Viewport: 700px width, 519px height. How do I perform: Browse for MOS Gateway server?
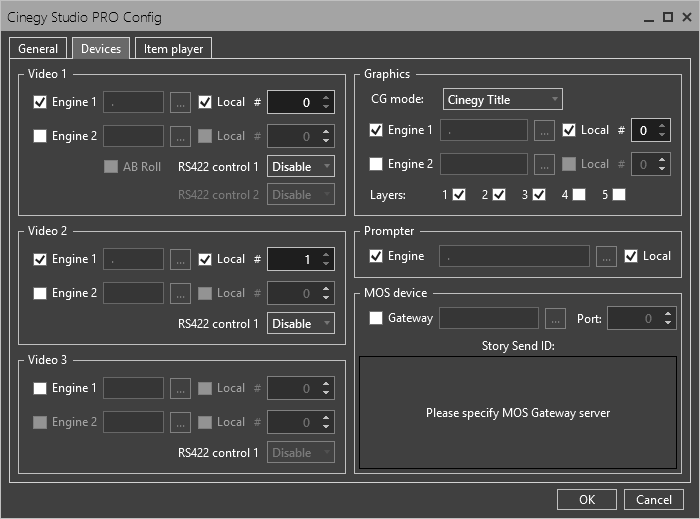[555, 318]
